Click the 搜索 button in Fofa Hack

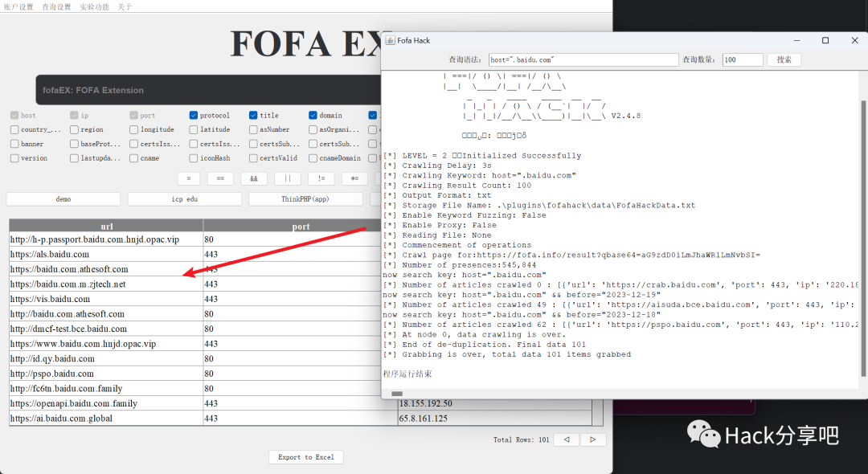(x=784, y=59)
